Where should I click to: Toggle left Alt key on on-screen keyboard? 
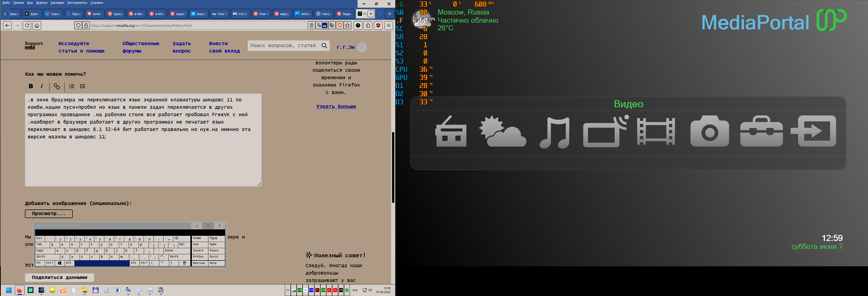click(x=69, y=263)
